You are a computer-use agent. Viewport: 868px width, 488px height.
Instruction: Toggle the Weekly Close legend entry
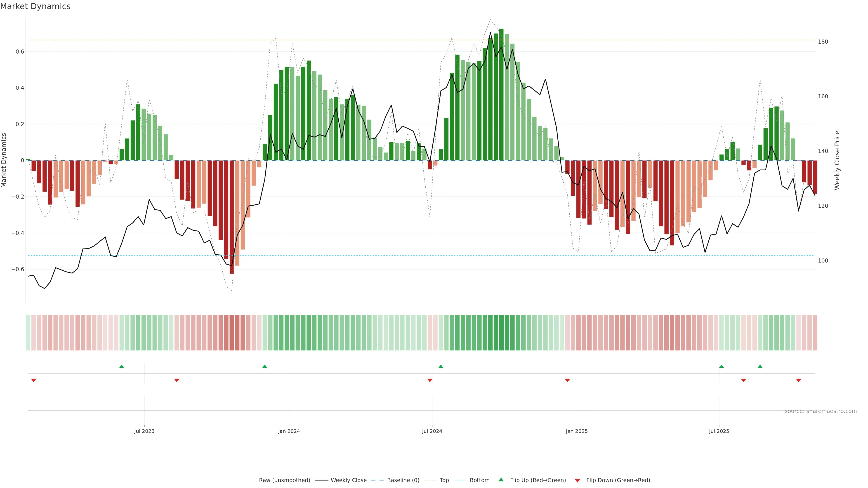pos(348,480)
